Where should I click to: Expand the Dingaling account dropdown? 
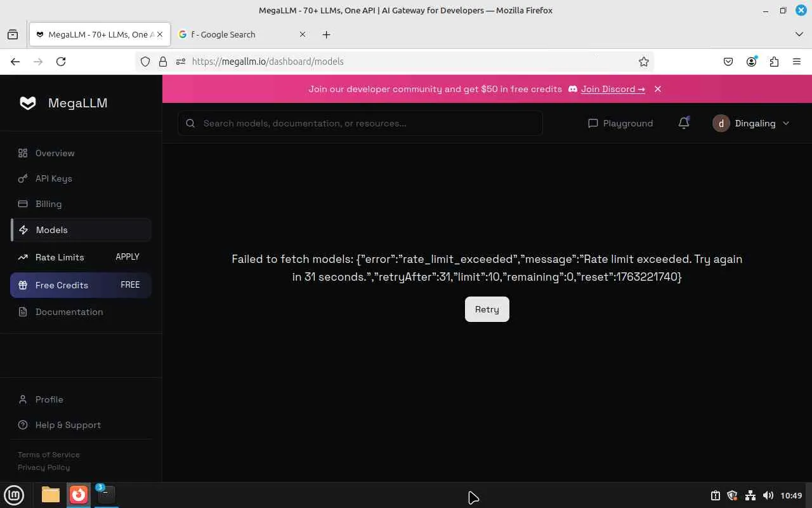(x=786, y=123)
